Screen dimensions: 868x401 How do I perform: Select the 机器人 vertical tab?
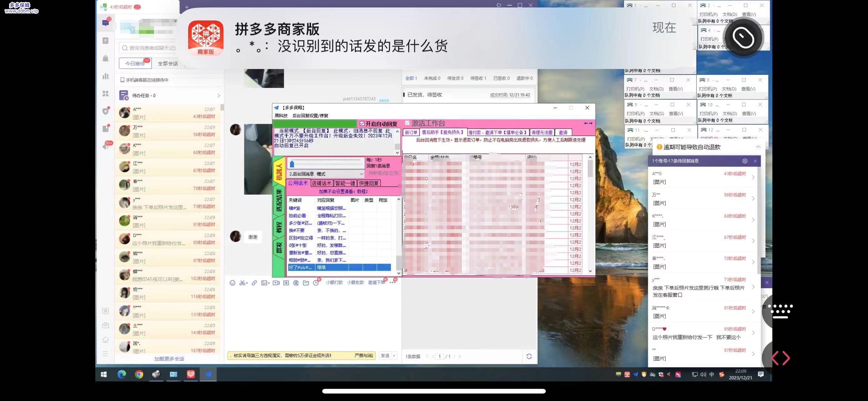[x=279, y=171]
